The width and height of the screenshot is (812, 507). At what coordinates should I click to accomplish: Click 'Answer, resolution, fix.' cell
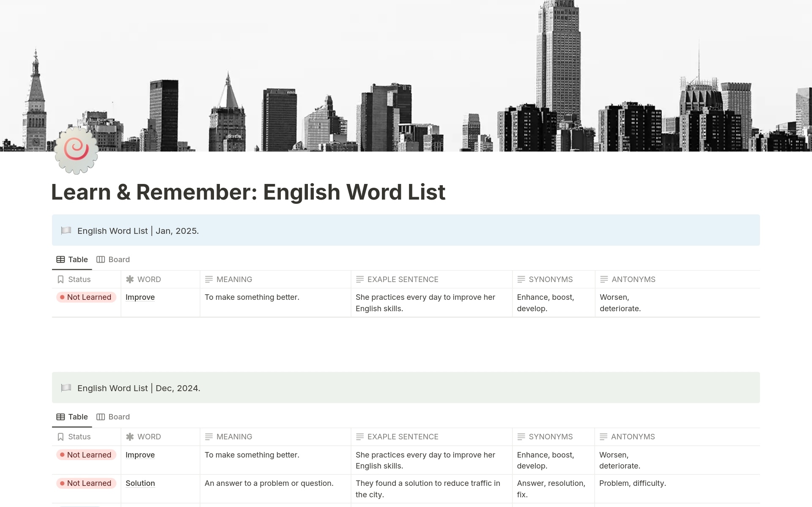[553, 489]
